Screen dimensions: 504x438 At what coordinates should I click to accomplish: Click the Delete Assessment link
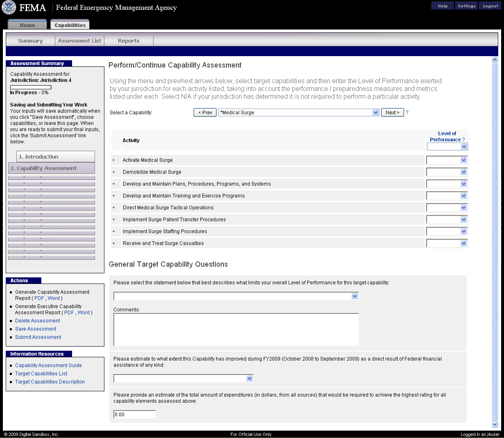tap(38, 321)
